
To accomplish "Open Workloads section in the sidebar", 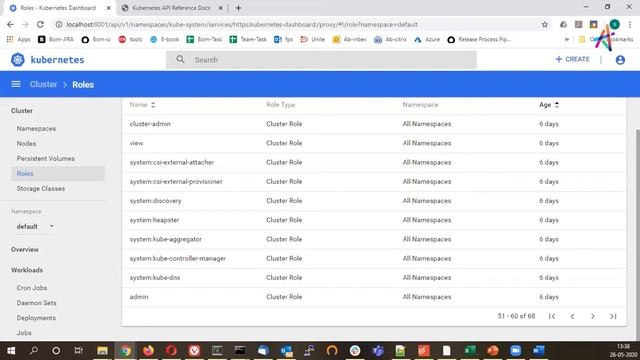I will point(27,270).
